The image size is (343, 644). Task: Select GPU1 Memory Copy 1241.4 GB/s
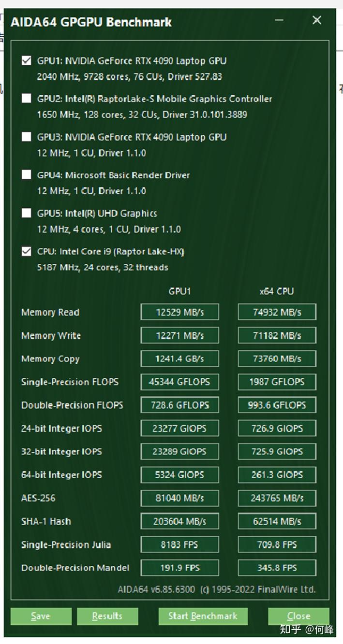(180, 358)
